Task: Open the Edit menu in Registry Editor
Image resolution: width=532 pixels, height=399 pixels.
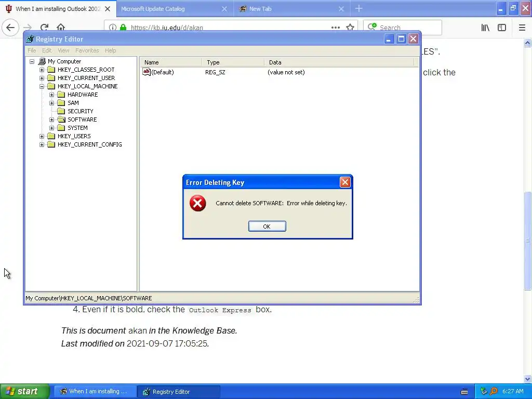Action: tap(47, 50)
